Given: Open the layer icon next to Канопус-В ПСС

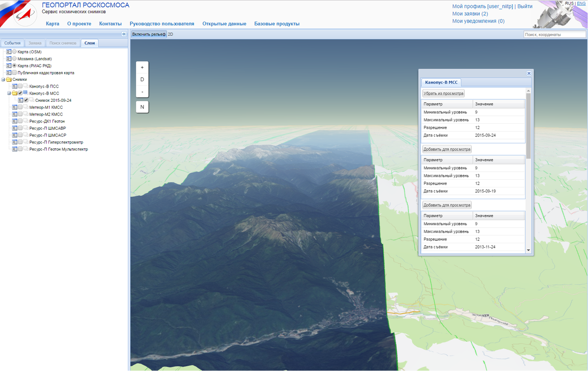Looking at the screenshot, I should [x=25, y=86].
